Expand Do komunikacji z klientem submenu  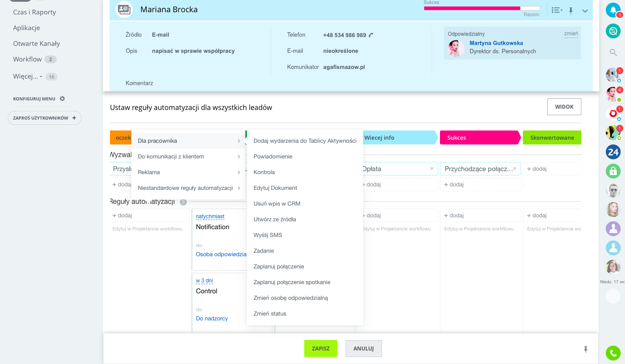[189, 156]
